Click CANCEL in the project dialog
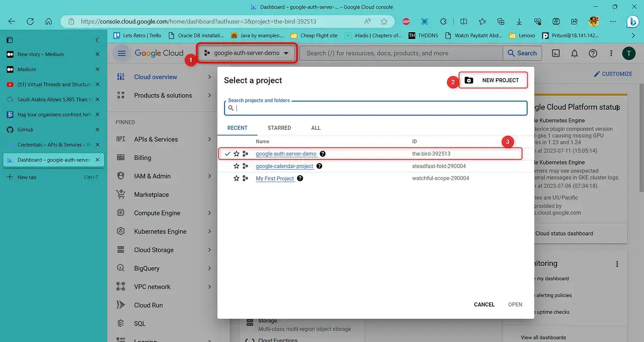644x342 pixels. point(484,304)
